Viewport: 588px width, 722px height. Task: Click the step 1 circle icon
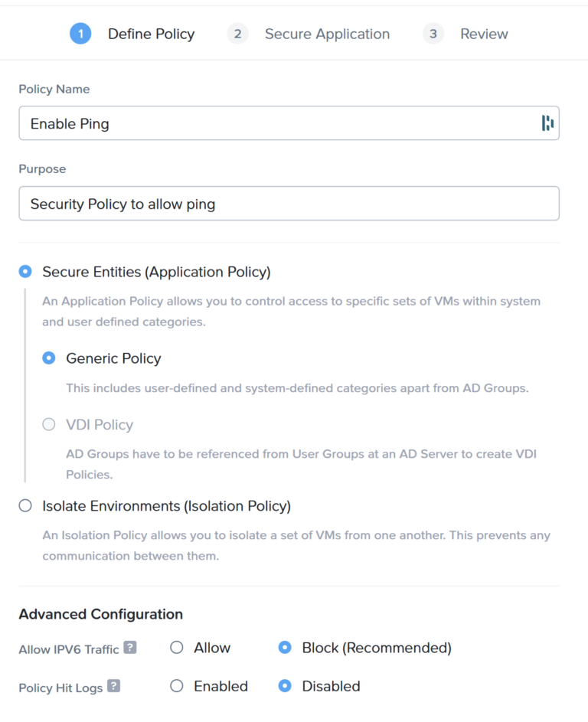80,34
